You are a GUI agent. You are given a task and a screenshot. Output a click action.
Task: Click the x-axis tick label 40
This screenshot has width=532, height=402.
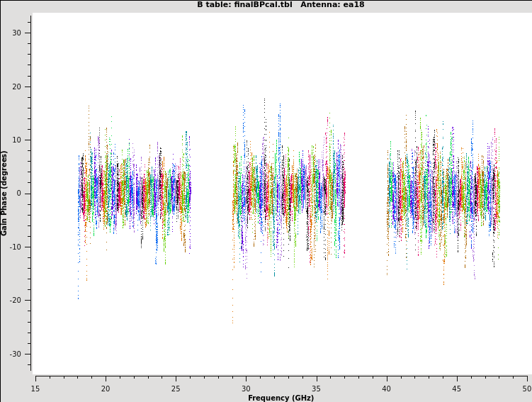click(x=387, y=389)
